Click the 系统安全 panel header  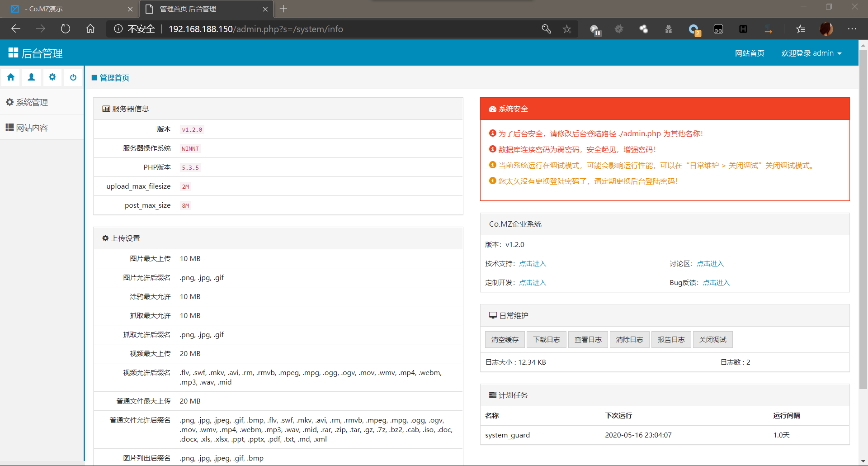pos(665,109)
